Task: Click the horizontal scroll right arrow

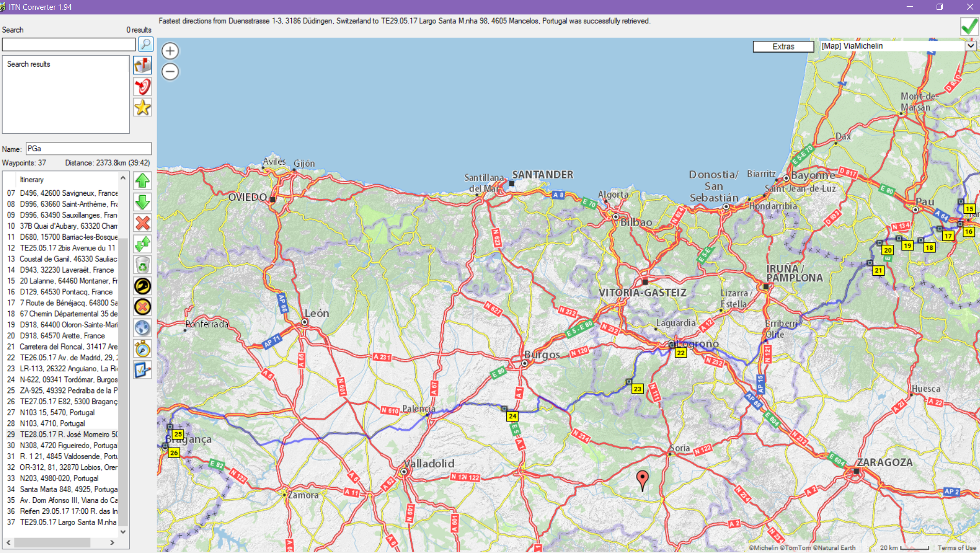Action: tap(112, 543)
